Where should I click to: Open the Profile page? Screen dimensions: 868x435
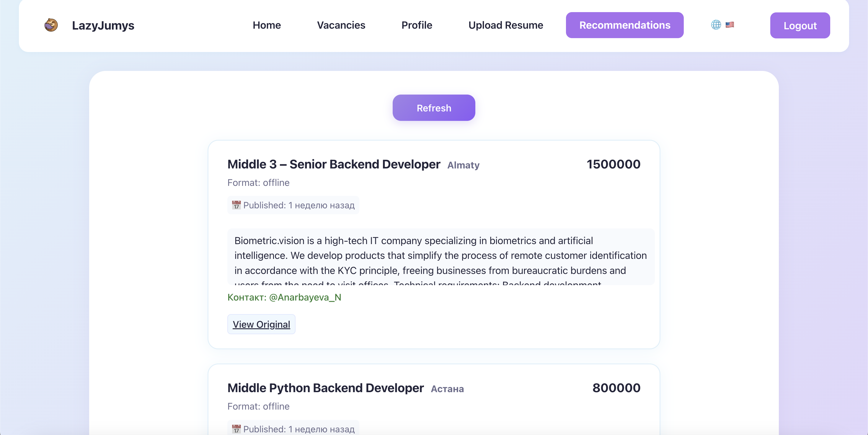click(x=417, y=25)
